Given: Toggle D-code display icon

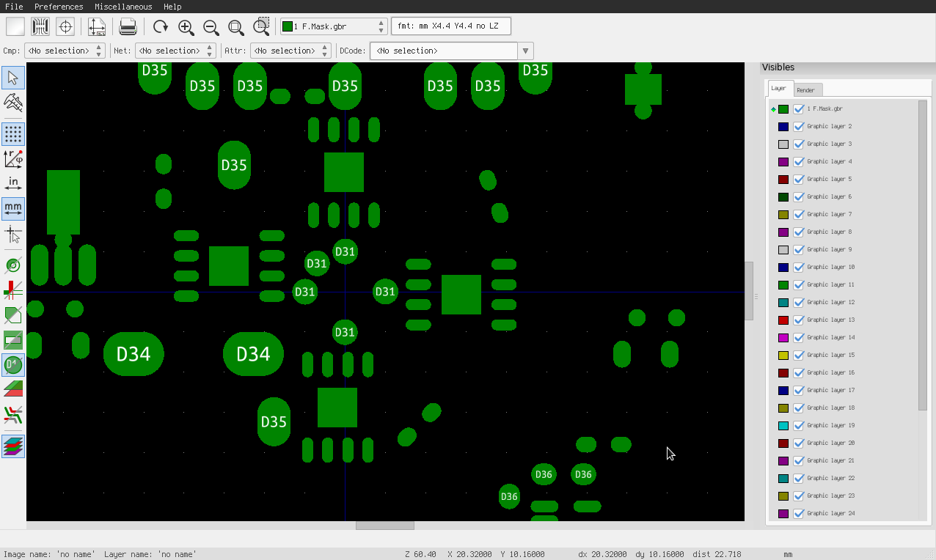Looking at the screenshot, I should pyautogui.click(x=13, y=364).
